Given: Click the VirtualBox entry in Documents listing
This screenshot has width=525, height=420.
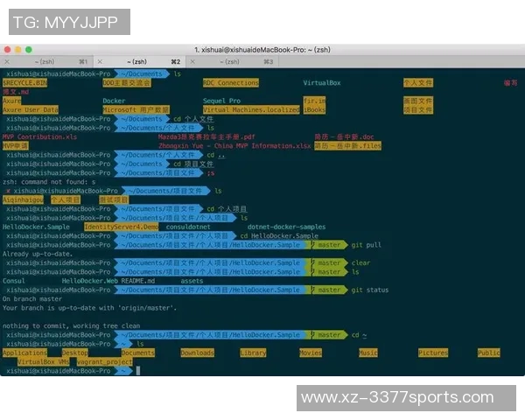Looking at the screenshot, I should [x=321, y=82].
